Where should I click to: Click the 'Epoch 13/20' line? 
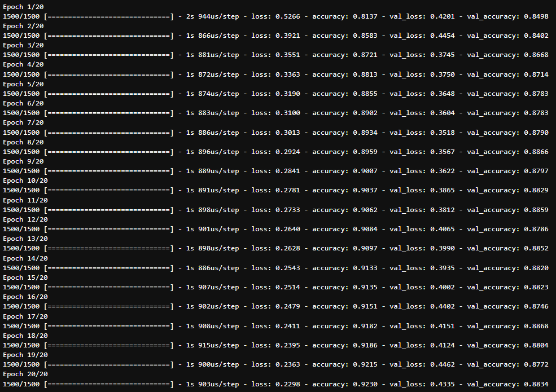point(25,239)
